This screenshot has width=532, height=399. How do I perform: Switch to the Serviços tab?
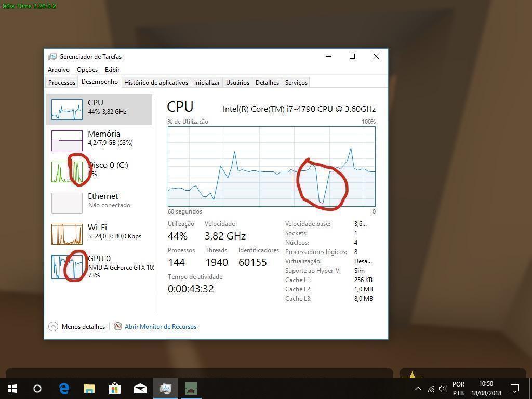click(x=296, y=83)
